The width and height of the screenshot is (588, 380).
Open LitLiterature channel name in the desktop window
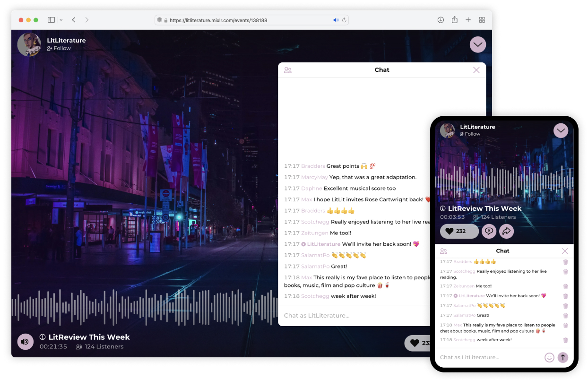coord(66,41)
